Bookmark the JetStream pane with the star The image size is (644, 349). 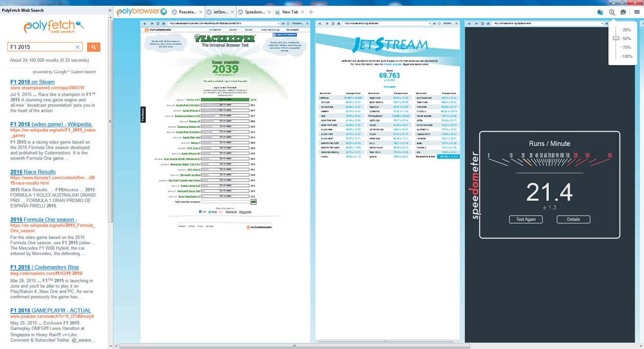[439, 24]
